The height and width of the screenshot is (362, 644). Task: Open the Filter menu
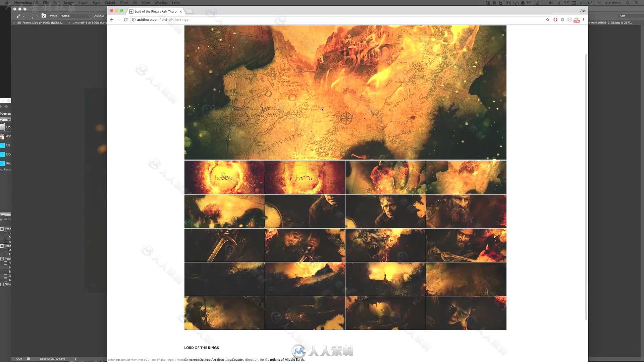[x=124, y=3]
